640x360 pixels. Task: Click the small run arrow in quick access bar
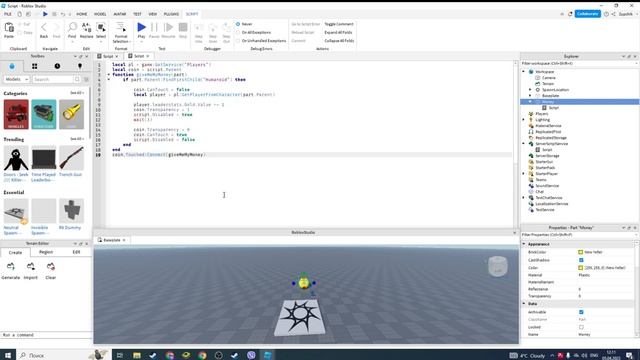click(x=45, y=14)
